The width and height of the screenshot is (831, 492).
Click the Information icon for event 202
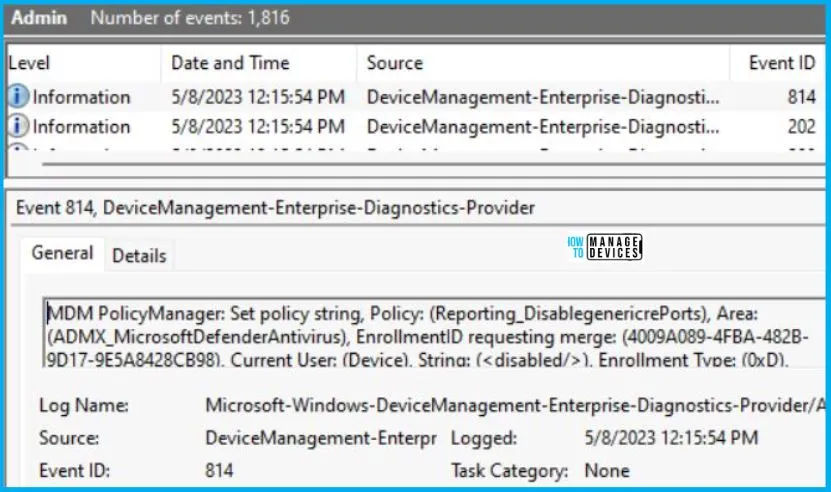pos(17,126)
